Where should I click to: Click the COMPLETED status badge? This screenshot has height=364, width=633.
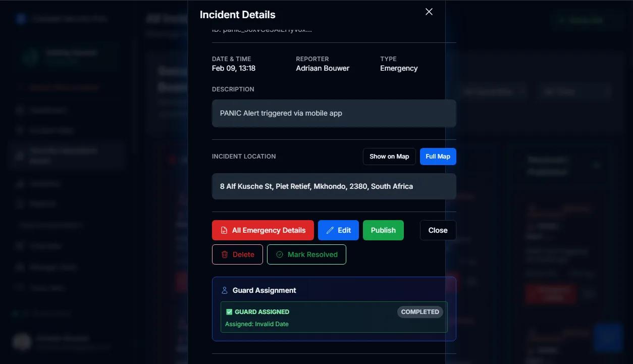tap(420, 311)
